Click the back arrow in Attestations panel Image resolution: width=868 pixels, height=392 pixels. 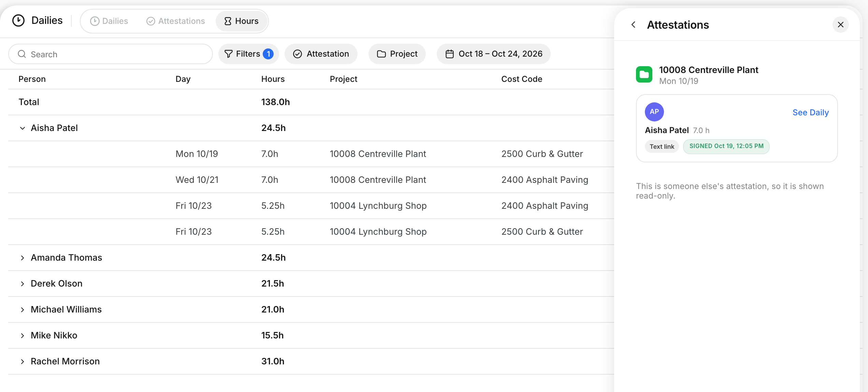coord(633,25)
